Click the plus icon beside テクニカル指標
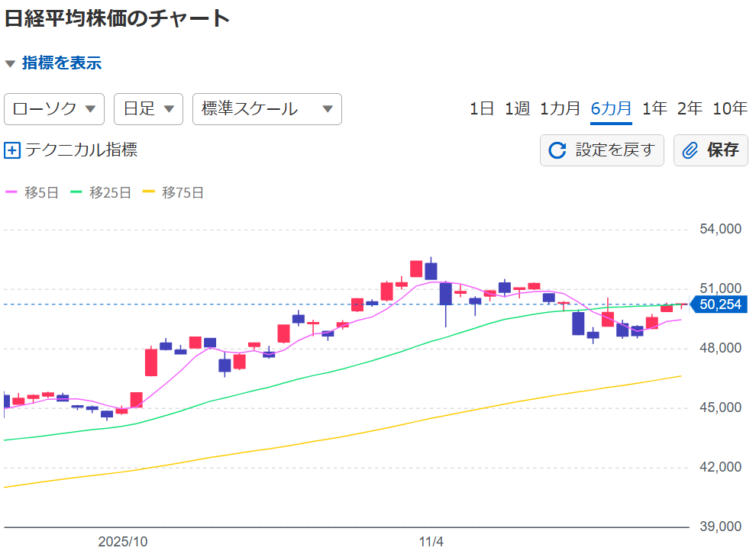The height and width of the screenshot is (554, 756). pyautogui.click(x=12, y=150)
